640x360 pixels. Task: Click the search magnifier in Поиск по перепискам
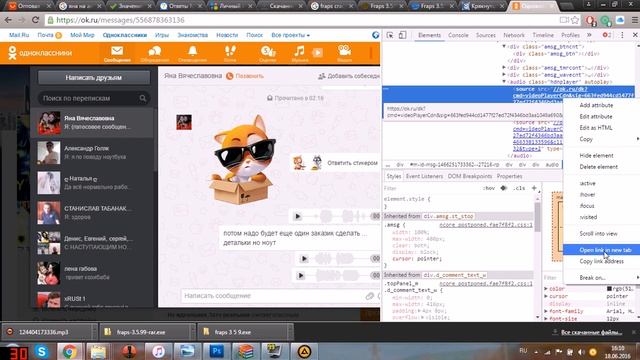tap(143, 98)
